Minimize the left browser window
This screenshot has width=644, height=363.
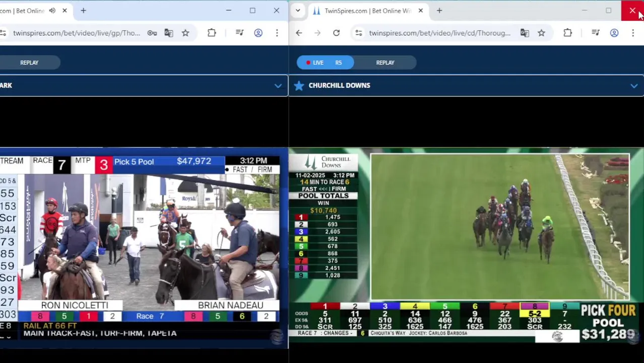[x=228, y=11]
